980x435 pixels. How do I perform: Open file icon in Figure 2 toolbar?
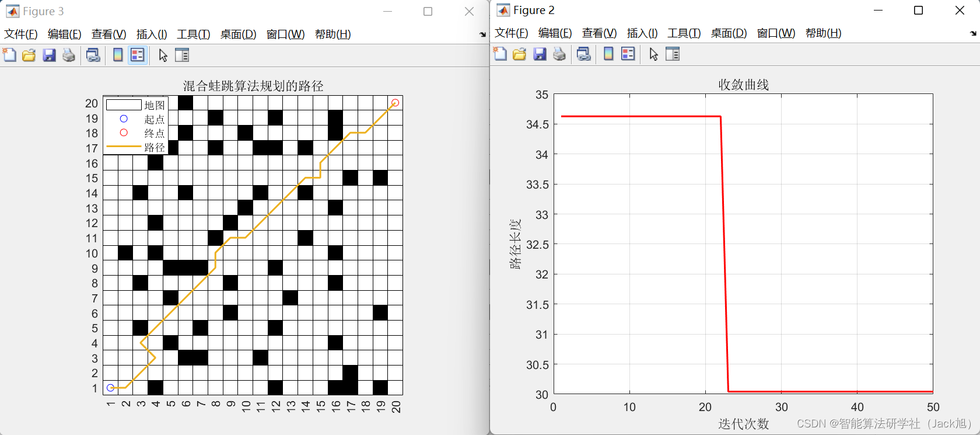pos(520,54)
